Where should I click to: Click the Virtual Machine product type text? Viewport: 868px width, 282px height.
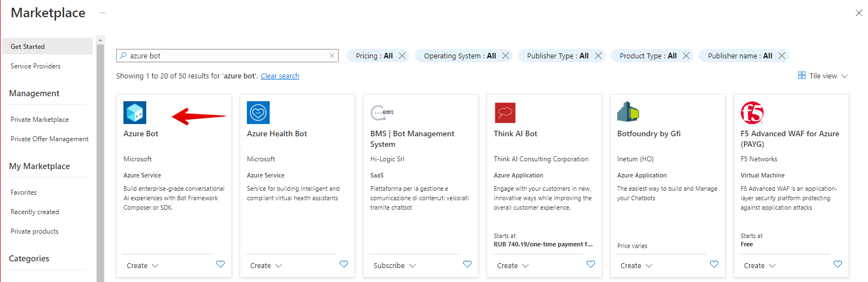pyautogui.click(x=761, y=175)
